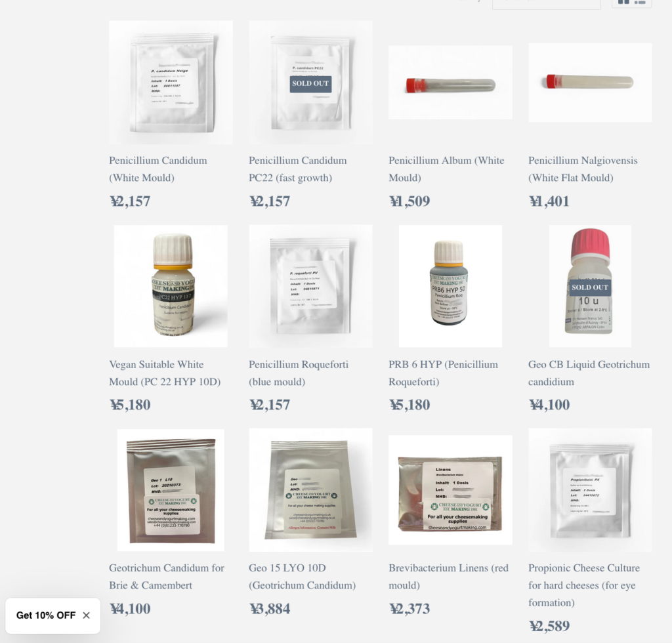Open Propionic Cheese Culture for hard cheeses link
Screen dimensions: 672x643
(583, 585)
